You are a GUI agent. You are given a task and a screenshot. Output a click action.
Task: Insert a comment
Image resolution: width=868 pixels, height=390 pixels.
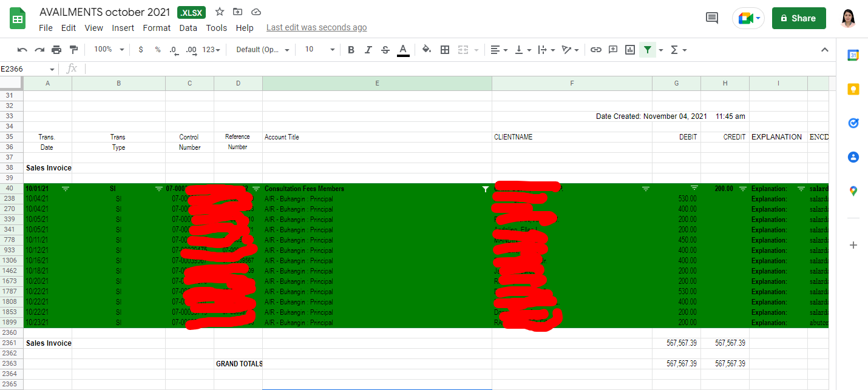coord(613,50)
